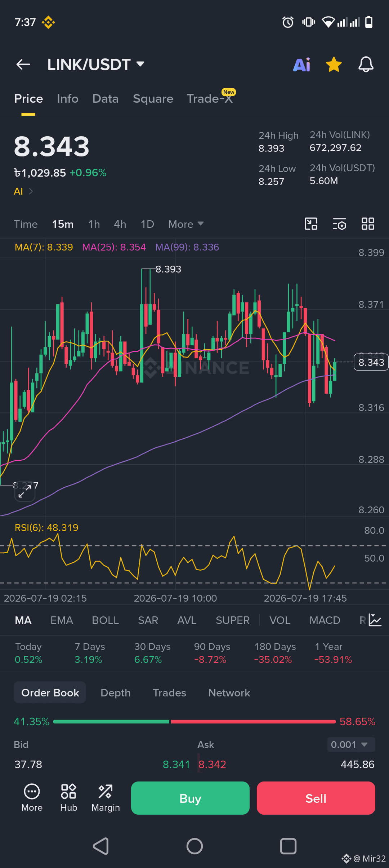Open Margin trading icon
Image resolution: width=389 pixels, height=868 pixels.
106,798
